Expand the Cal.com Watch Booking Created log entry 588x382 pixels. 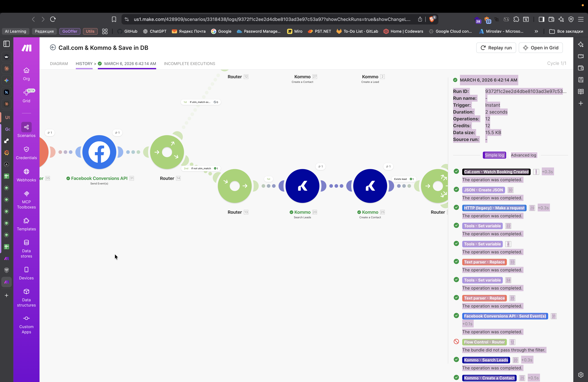(x=496, y=172)
